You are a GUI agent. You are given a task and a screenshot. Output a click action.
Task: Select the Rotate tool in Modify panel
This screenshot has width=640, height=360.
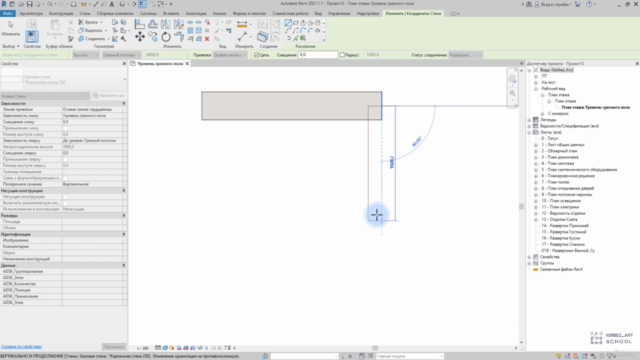click(166, 37)
